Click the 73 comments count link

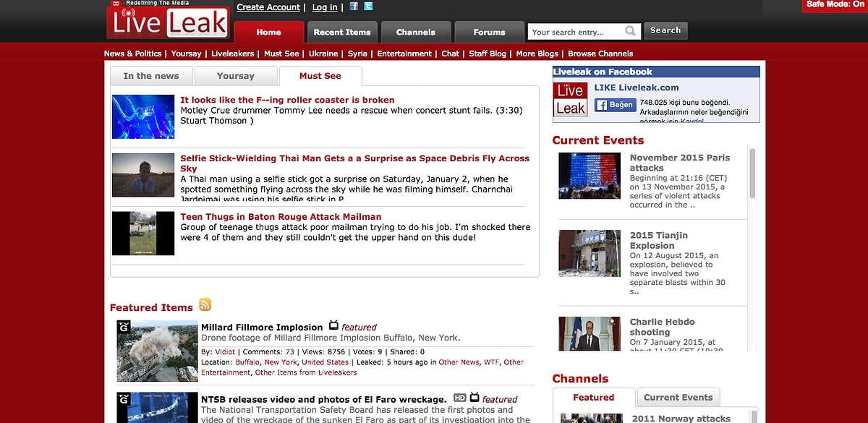click(290, 351)
